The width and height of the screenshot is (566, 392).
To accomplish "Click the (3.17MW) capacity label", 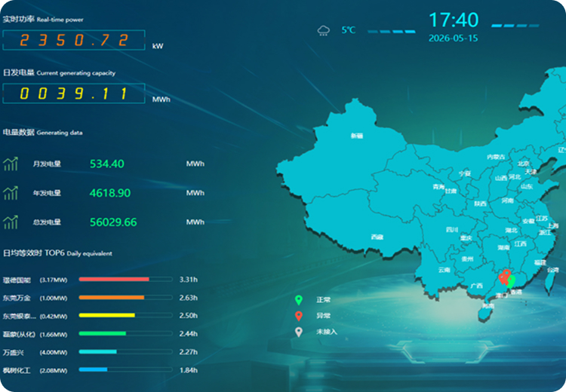I will pos(54,280).
